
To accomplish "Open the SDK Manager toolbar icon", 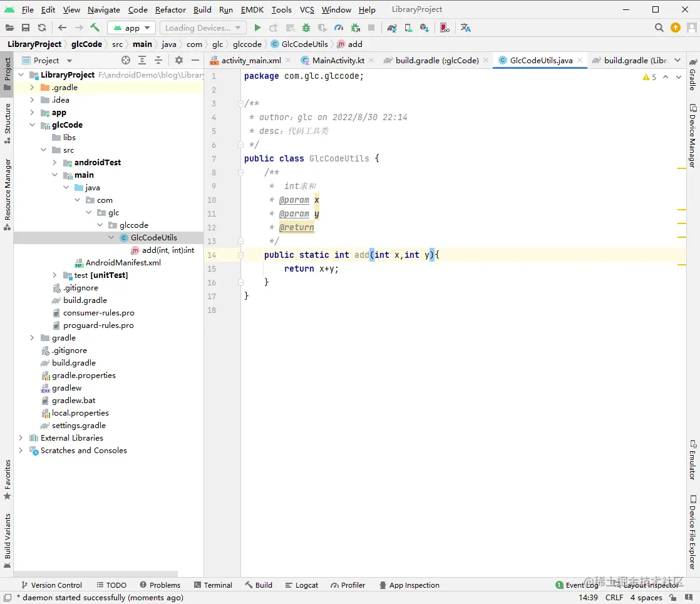I will [424, 28].
